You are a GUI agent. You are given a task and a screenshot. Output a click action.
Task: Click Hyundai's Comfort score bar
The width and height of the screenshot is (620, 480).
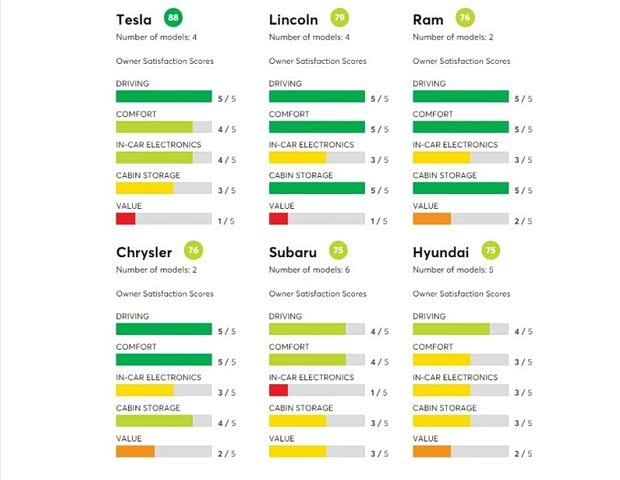pos(460,360)
